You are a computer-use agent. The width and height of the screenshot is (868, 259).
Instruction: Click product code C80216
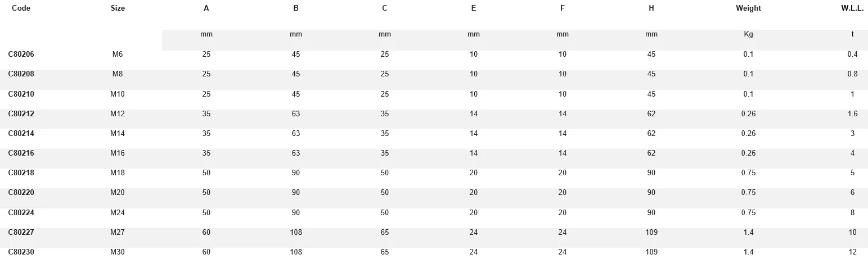(x=21, y=153)
